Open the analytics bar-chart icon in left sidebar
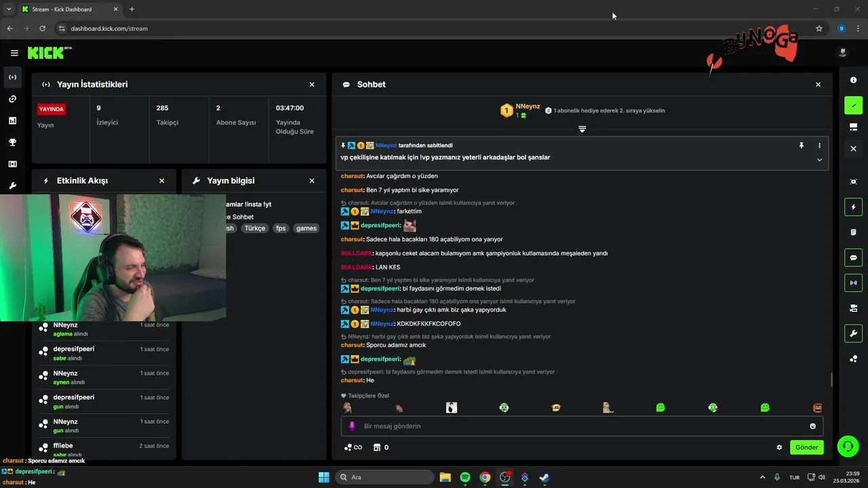 coord(12,121)
